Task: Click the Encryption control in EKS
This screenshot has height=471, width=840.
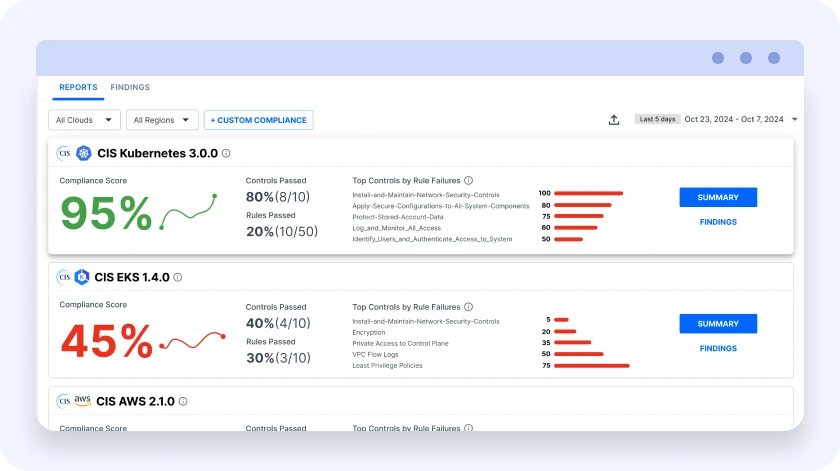Action: pyautogui.click(x=369, y=332)
